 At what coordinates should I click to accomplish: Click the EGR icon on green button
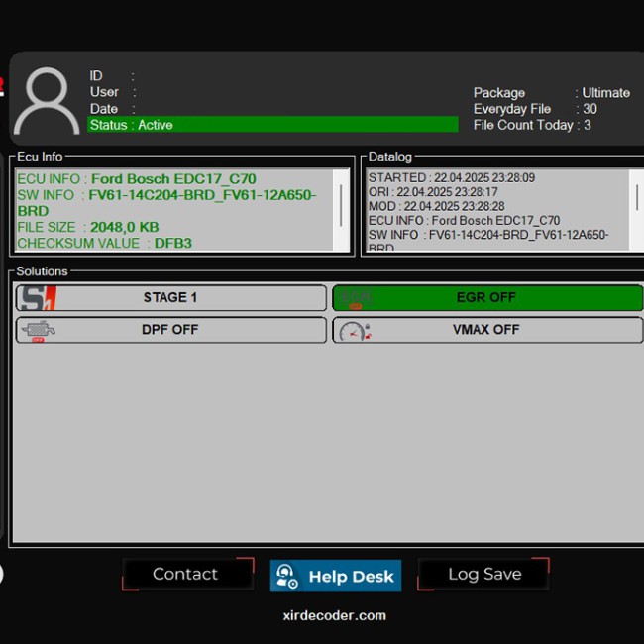click(356, 298)
